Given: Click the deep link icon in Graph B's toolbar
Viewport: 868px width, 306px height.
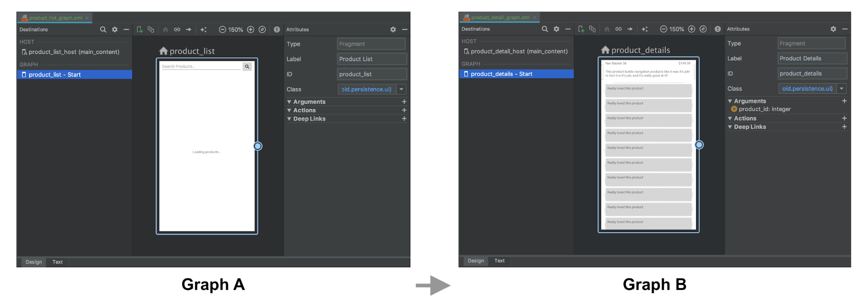Looking at the screenshot, I should click(x=618, y=29).
